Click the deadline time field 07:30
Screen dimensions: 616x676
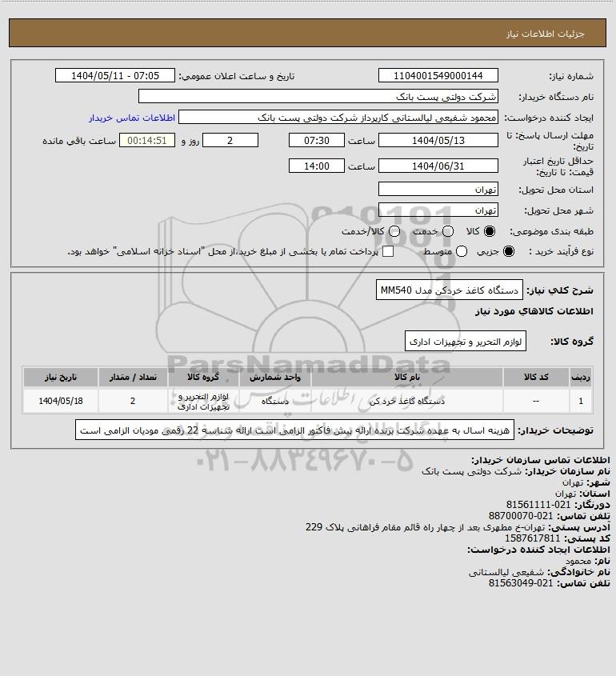pos(317,140)
